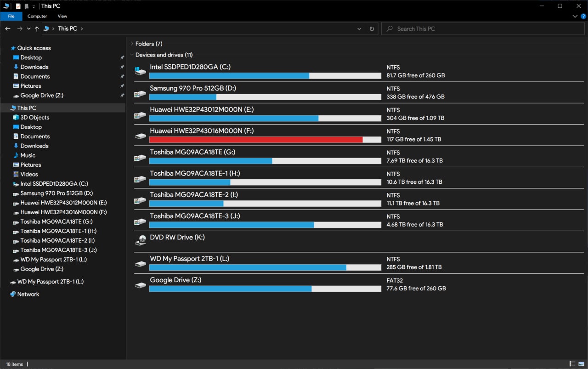Image resolution: width=588 pixels, height=369 pixels.
Task: Unpin Google Drive (Z:) from Quick access
Action: point(122,96)
